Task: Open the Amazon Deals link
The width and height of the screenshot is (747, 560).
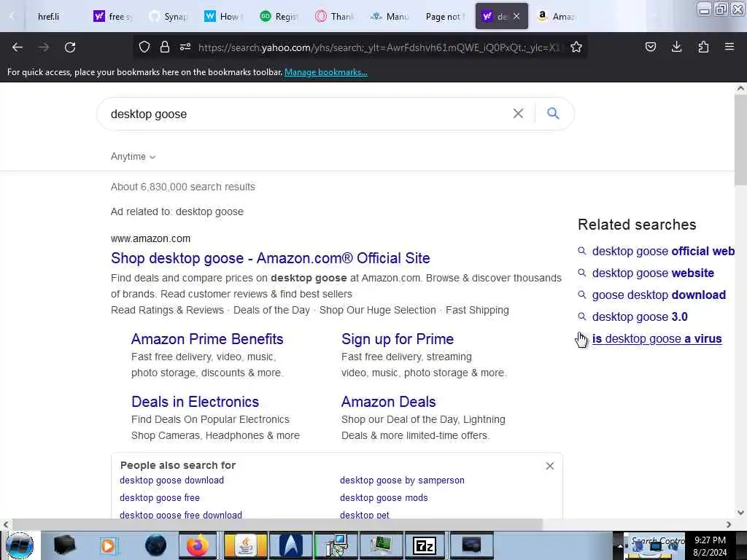Action: tap(388, 402)
